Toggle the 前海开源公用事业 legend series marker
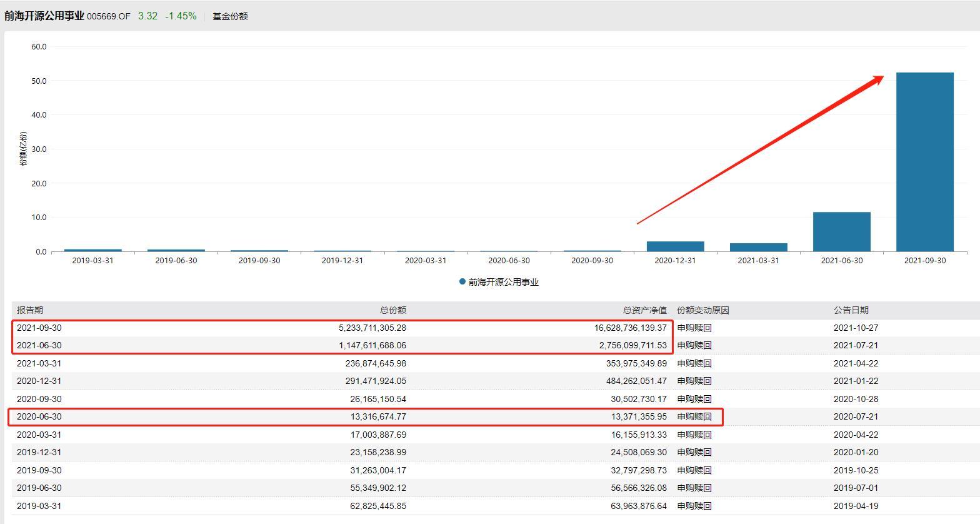980x524 pixels. pos(462,282)
